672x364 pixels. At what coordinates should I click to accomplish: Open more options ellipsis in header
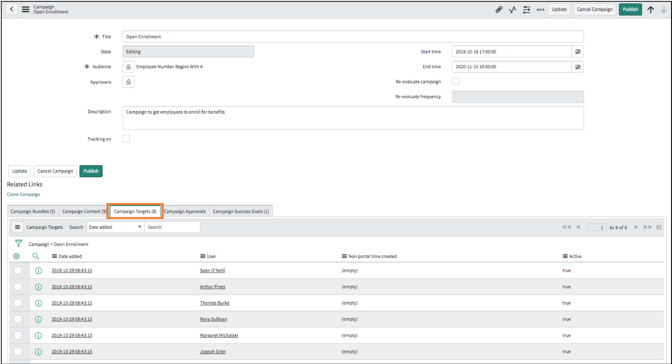click(540, 9)
